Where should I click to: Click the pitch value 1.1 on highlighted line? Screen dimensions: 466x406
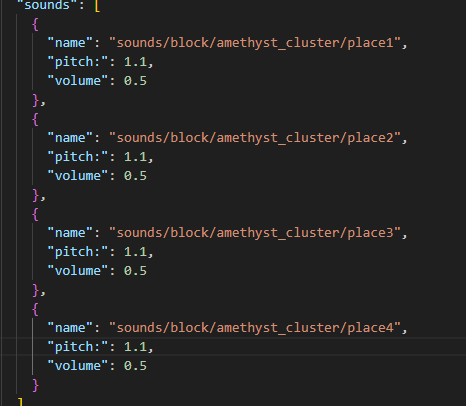[135, 347]
